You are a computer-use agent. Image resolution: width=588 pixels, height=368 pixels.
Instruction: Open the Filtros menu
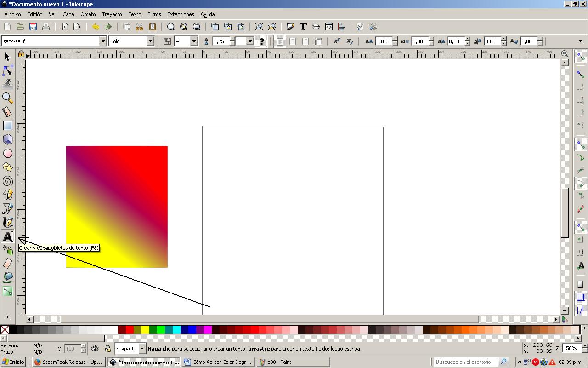click(154, 14)
